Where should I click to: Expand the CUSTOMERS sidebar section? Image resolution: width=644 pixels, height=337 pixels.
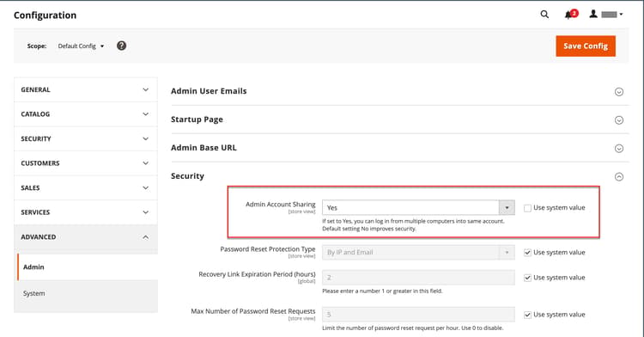click(x=85, y=163)
